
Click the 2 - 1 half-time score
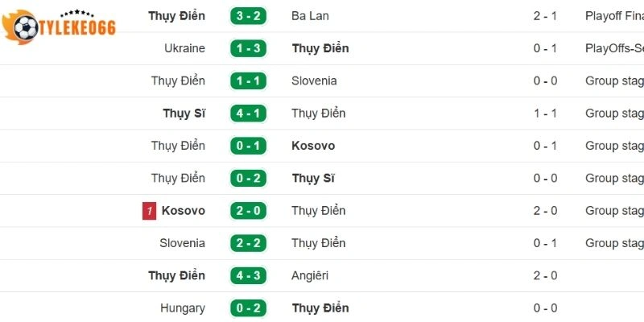(545, 16)
